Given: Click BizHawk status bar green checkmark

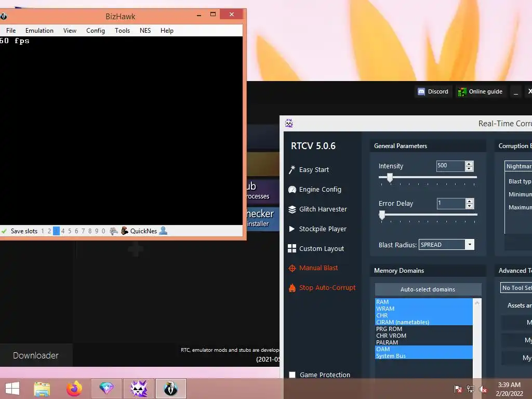Looking at the screenshot, I should point(4,231).
